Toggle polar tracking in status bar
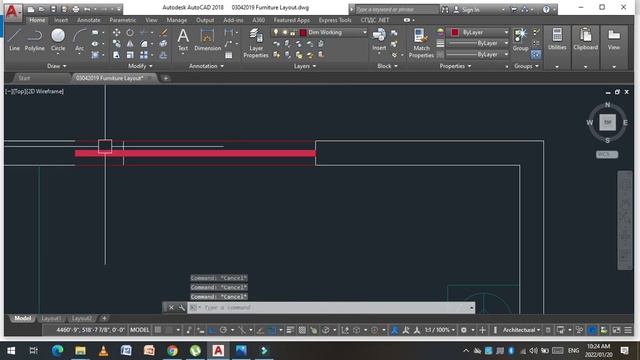 tap(223, 330)
